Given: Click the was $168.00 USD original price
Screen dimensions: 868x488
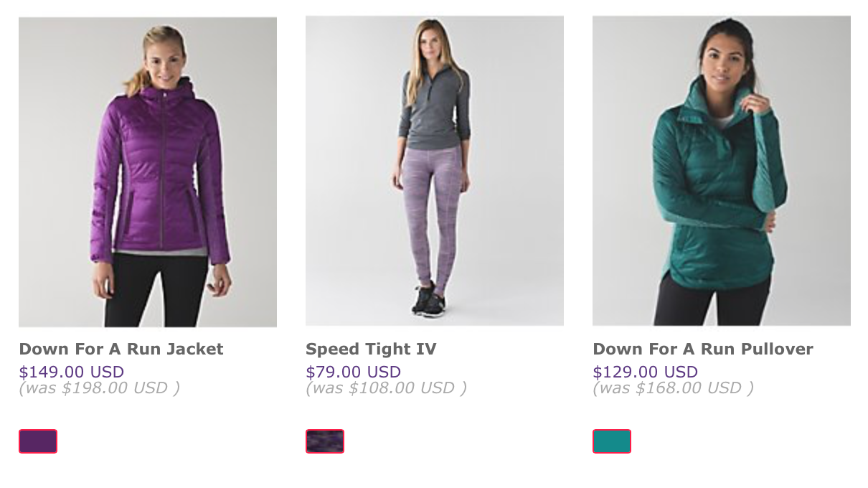Looking at the screenshot, I should point(674,388).
